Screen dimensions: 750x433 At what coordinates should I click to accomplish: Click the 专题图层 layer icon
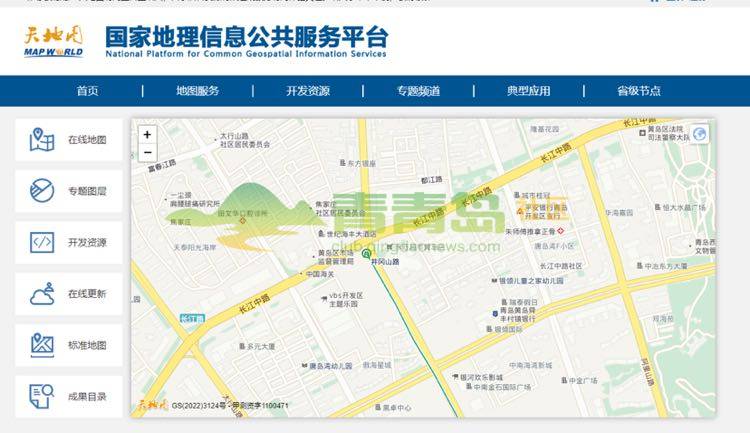(x=42, y=191)
